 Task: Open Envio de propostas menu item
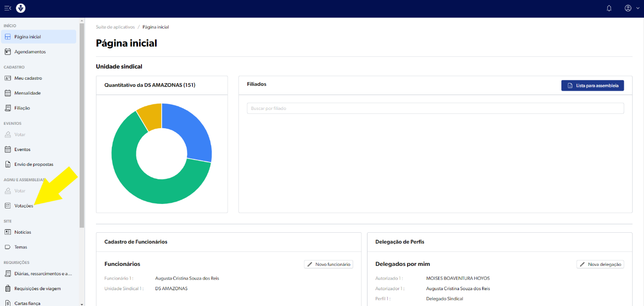coord(34,164)
